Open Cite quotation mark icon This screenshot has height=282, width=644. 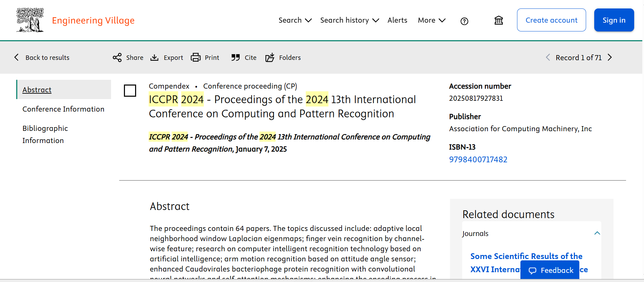click(x=236, y=57)
